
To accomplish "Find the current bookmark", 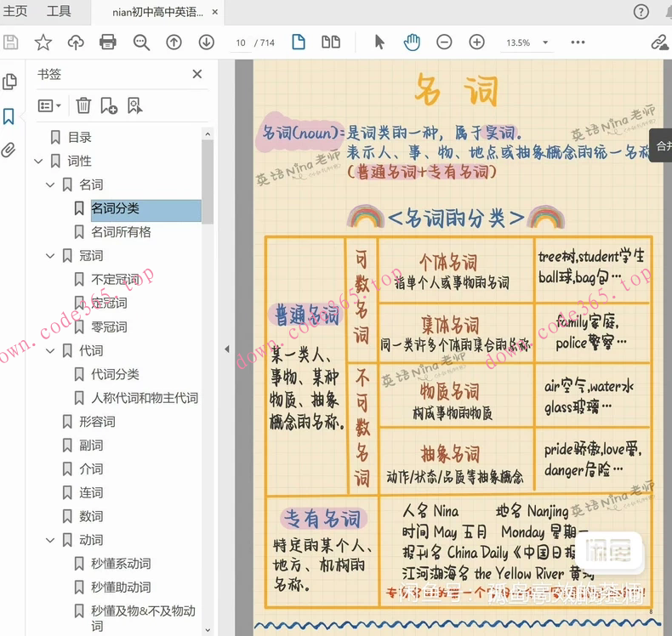I will (x=134, y=105).
